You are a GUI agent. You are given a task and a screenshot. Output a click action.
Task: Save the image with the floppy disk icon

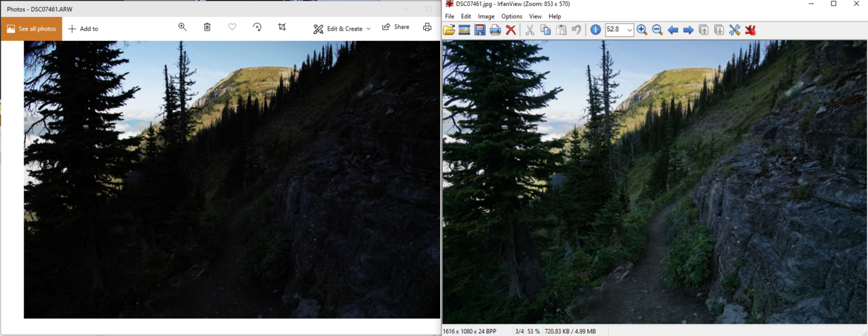point(480,30)
